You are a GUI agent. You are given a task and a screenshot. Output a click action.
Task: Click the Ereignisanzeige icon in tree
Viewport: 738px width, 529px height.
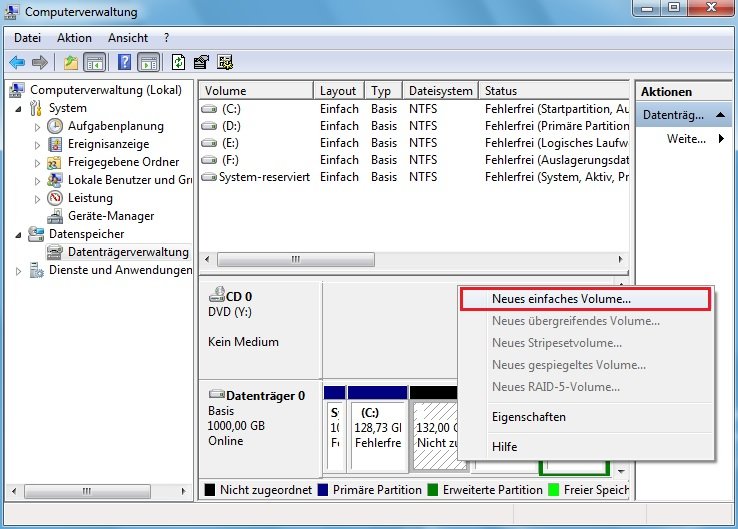(55, 144)
